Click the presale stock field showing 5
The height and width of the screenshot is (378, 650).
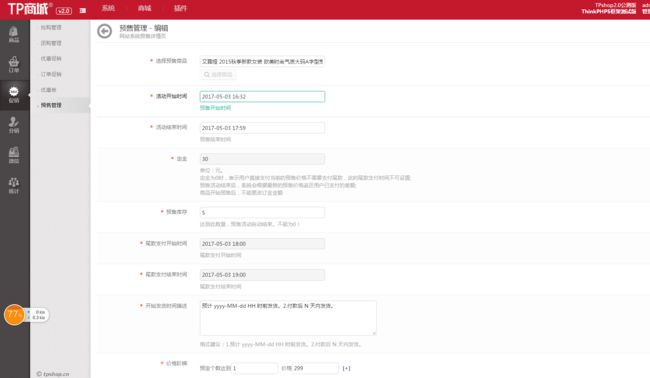262,212
